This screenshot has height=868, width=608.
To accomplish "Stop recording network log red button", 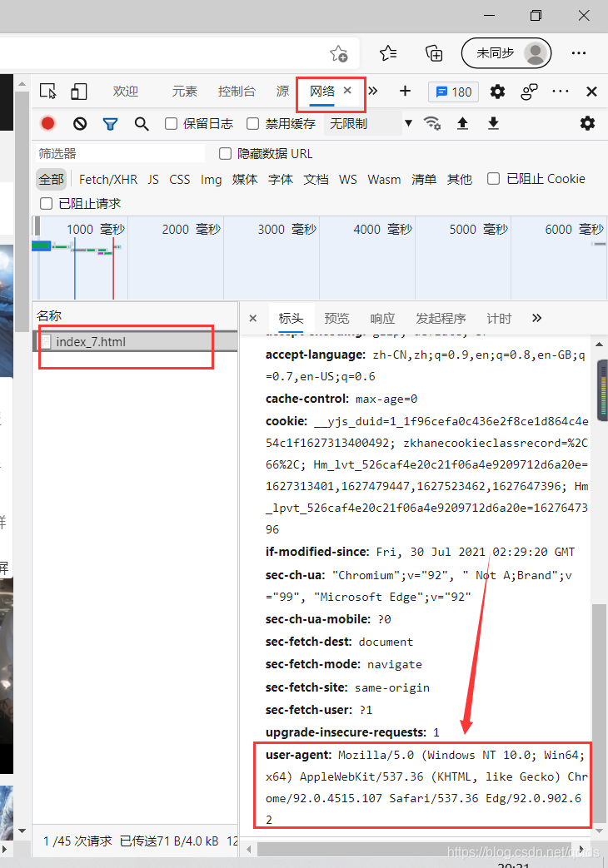I will point(48,123).
